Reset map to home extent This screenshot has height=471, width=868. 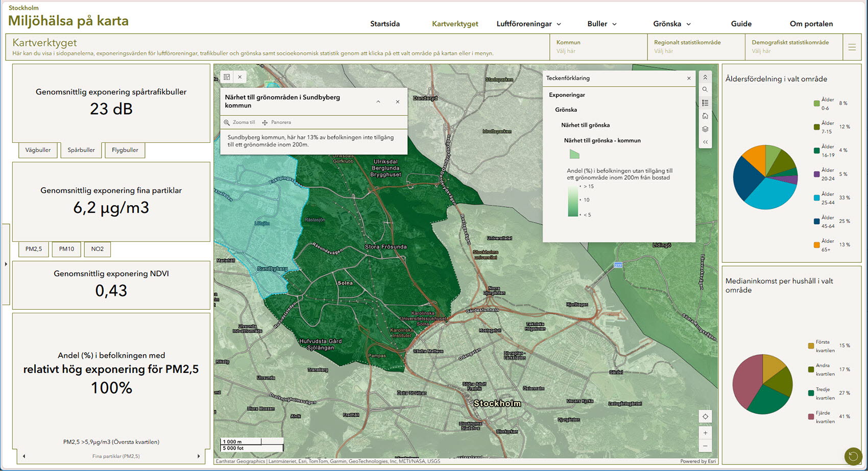pos(705,116)
